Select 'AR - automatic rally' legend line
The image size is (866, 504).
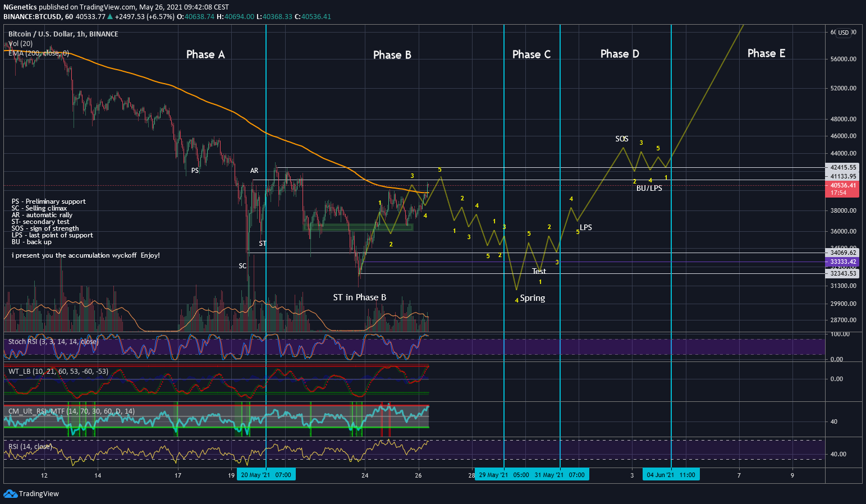[x=42, y=215]
